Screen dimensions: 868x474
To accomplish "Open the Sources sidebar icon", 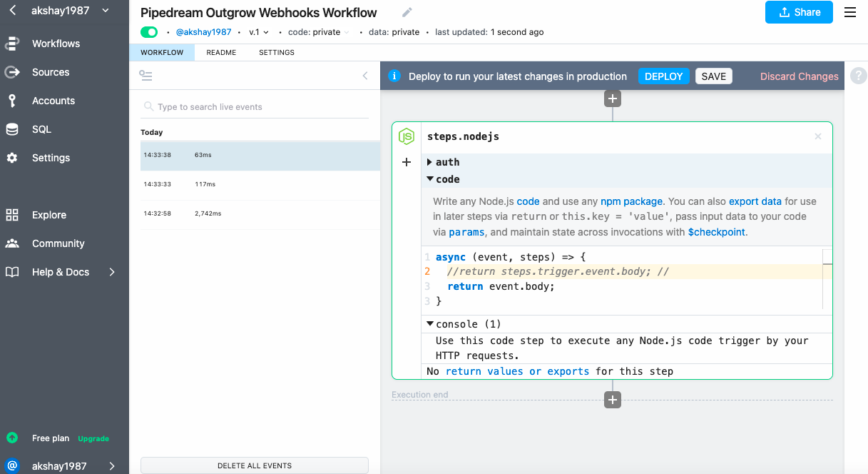I will click(x=12, y=72).
